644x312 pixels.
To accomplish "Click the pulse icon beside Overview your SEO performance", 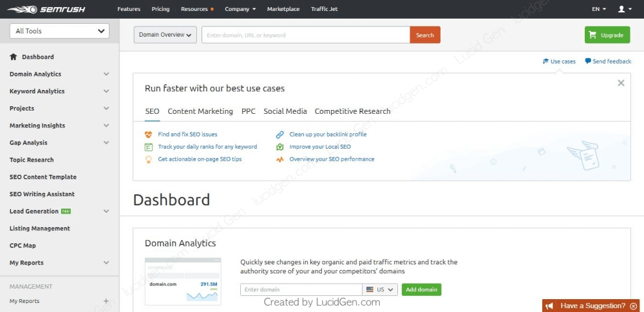I will click(279, 160).
